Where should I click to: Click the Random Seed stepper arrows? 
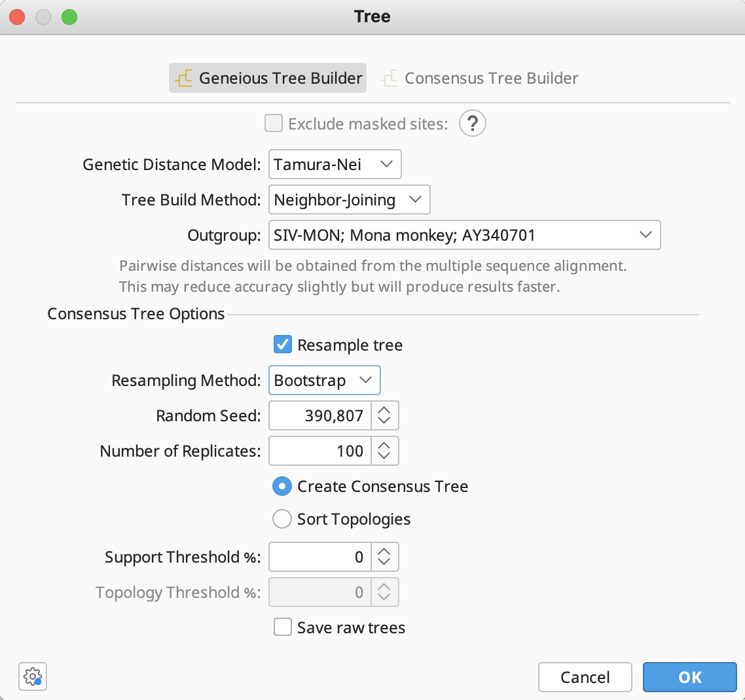384,415
